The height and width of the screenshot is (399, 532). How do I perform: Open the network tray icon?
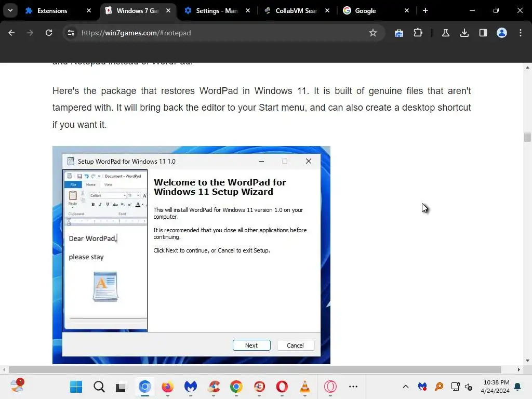pyautogui.click(x=455, y=387)
